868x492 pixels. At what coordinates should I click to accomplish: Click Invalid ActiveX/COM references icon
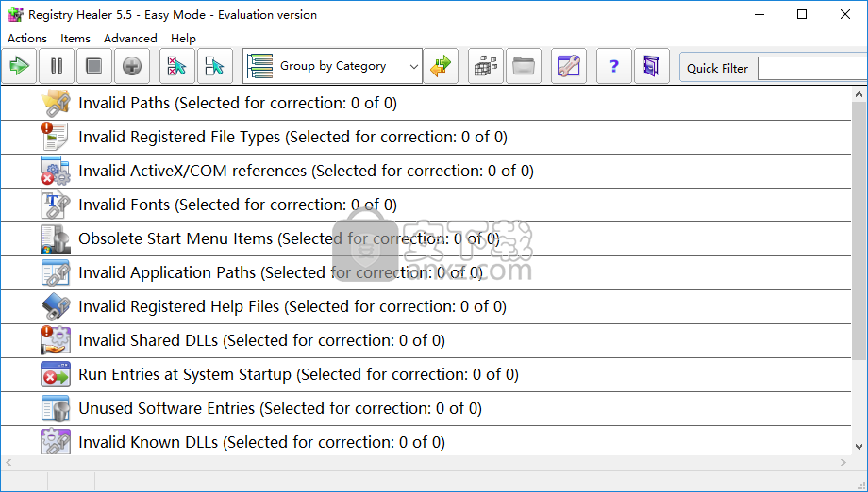56,171
